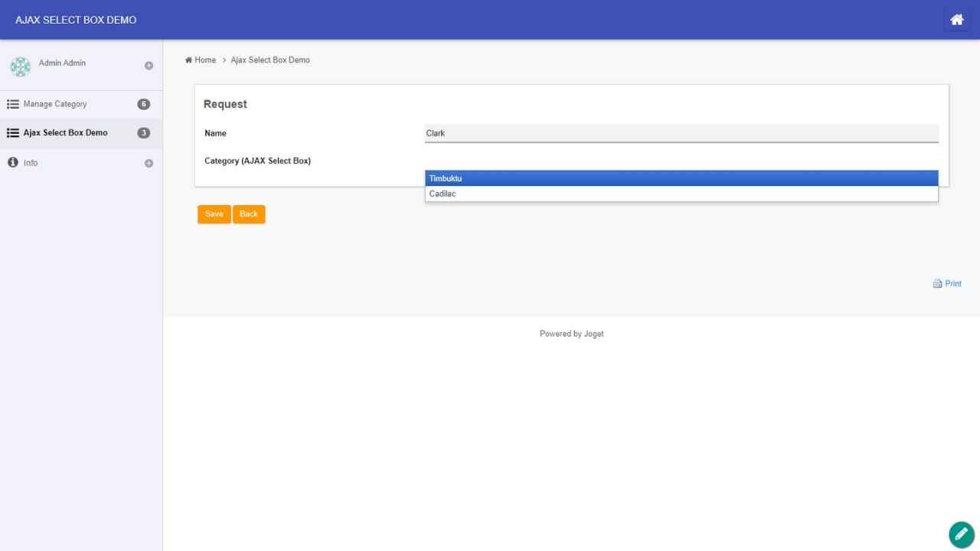Open the Ajax Select Box Demo sidebar label
Screen dimensions: 980x551
point(65,133)
